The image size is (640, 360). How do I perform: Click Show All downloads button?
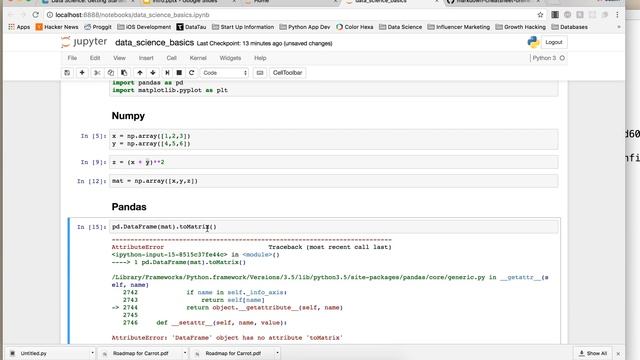point(593,353)
